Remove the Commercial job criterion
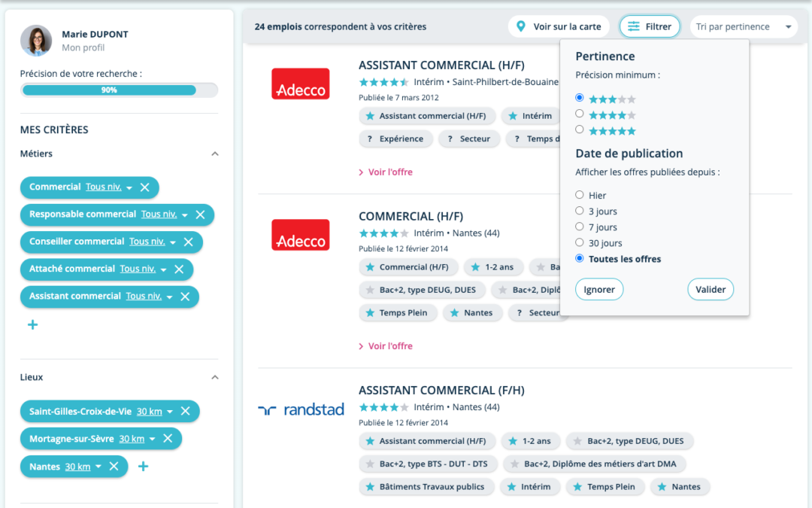 click(x=145, y=187)
